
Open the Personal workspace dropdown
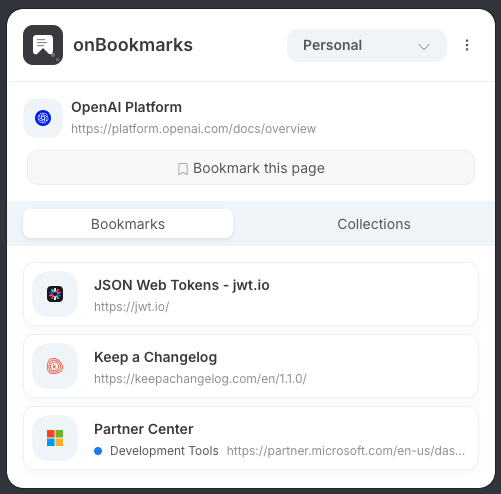pos(367,45)
